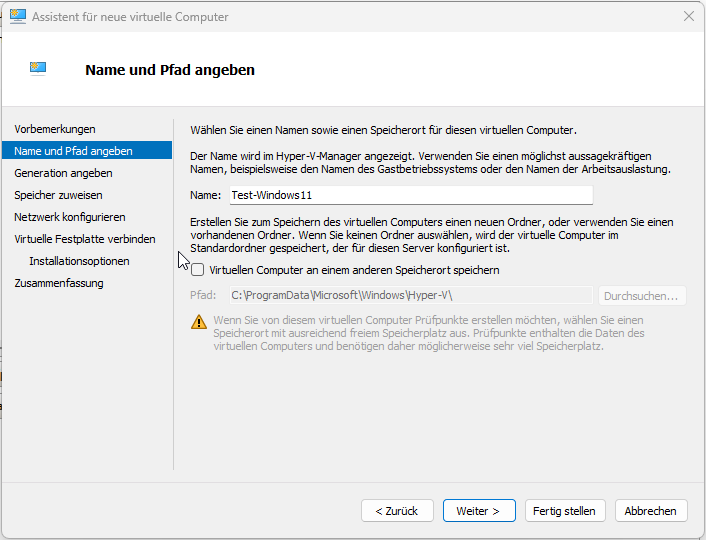Click the Name text field

(x=410, y=195)
